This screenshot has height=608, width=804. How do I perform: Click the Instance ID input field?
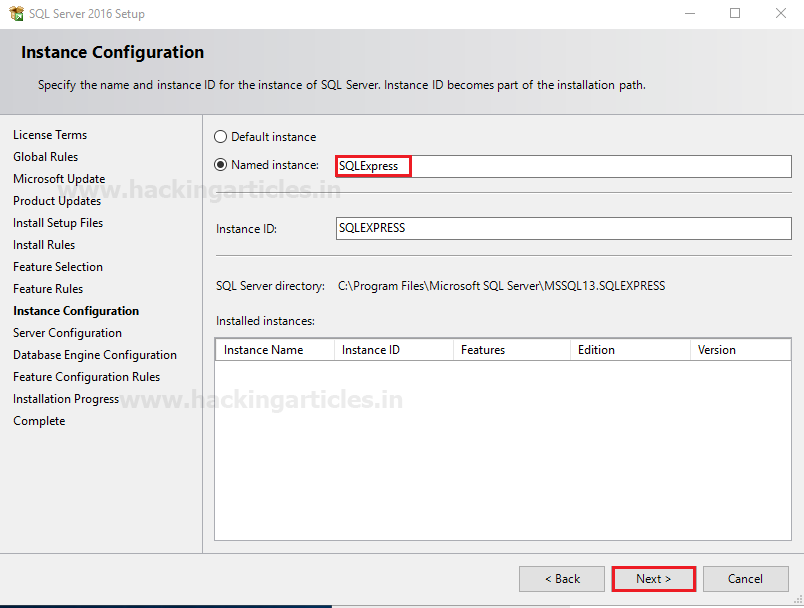[564, 228]
